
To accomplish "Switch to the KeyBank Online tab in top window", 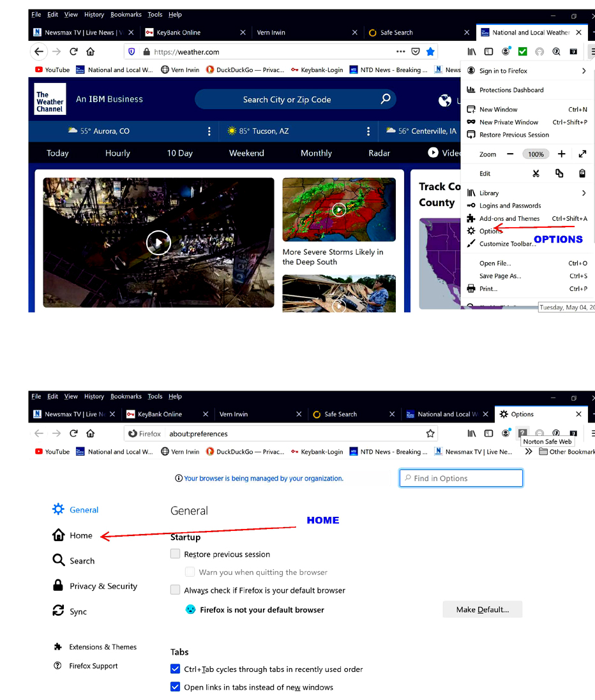I will click(178, 33).
